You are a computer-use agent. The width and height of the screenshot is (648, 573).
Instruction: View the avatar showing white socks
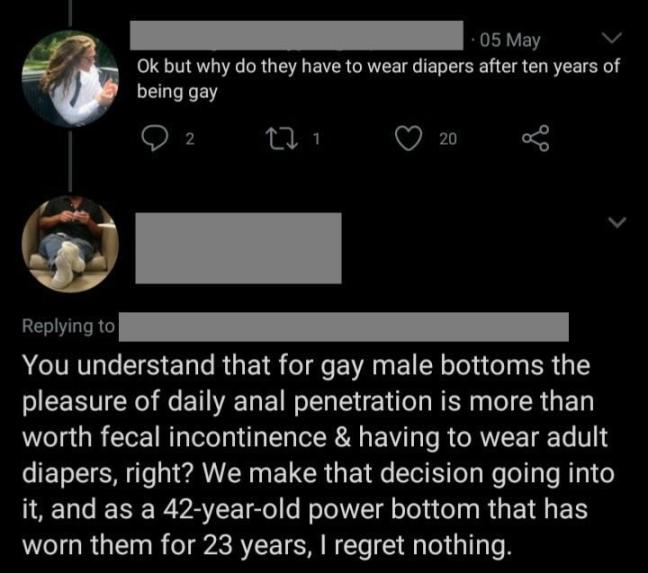70,244
